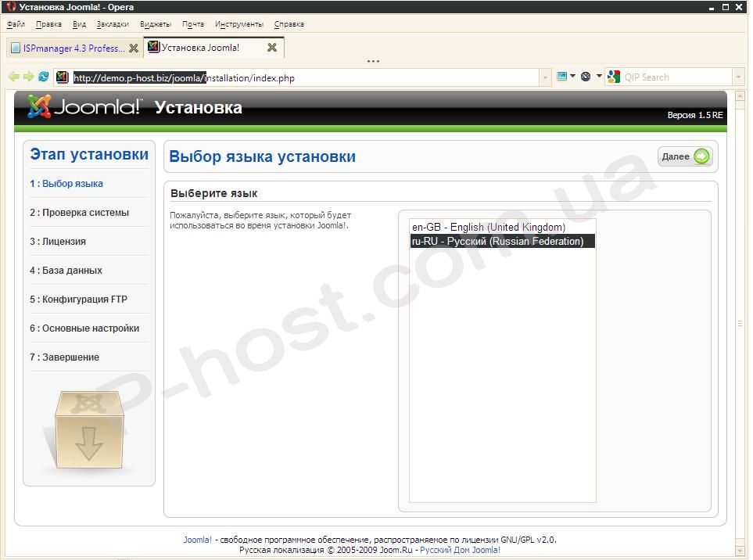Image resolution: width=753 pixels, height=560 pixels.
Task: Close the Установка Joomla! tab
Action: [x=272, y=48]
